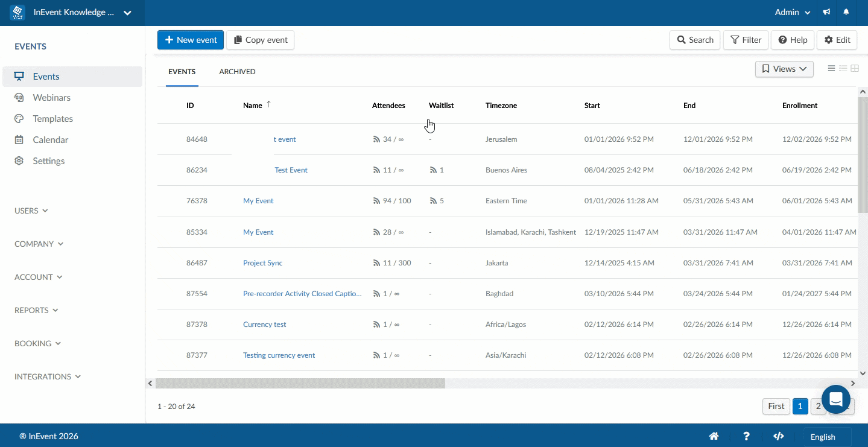Click the waitlist feed icon for event 76378
This screenshot has width=868, height=447.
coord(432,201)
